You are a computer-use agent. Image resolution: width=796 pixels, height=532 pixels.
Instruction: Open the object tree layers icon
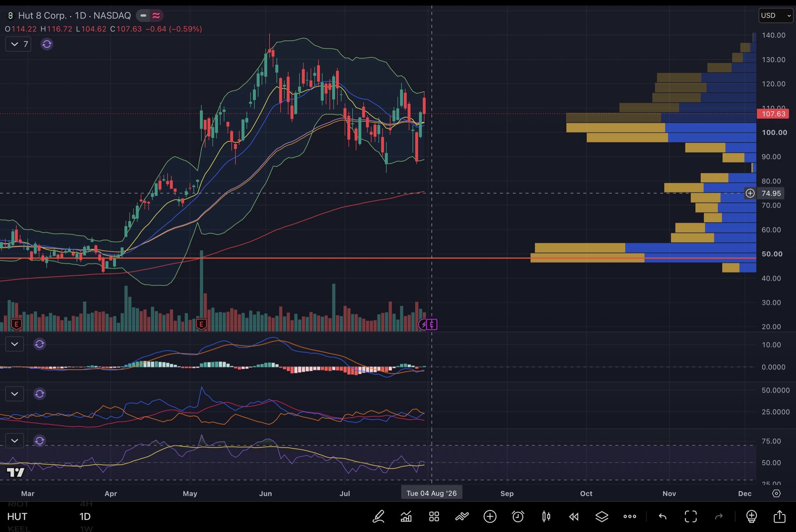[x=602, y=516]
